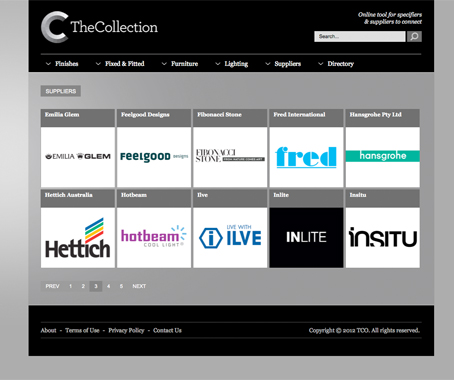Expand the Furniture chevron
The width and height of the screenshot is (454, 380).
pos(164,64)
